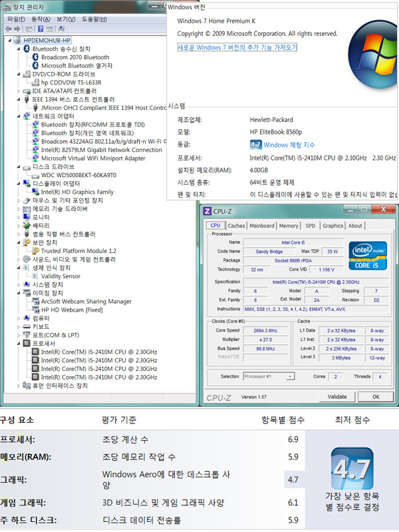Toggle the console tree toolbar icon
The image size is (399, 532).
click(29, 29)
